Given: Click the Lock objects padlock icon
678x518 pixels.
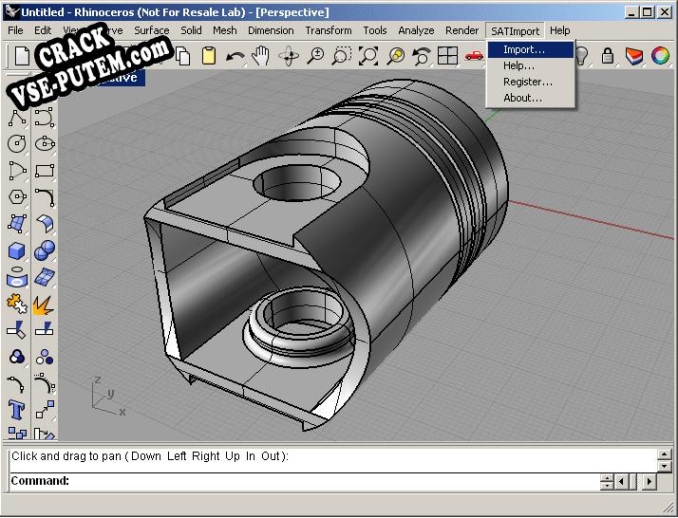Looking at the screenshot, I should (608, 56).
